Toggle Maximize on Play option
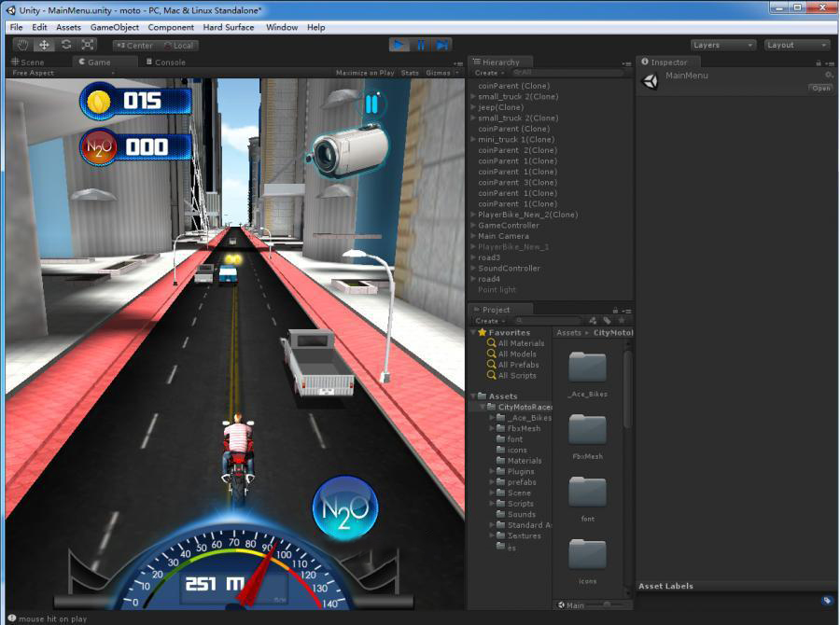Viewport: 840px width, 625px height. (x=364, y=73)
